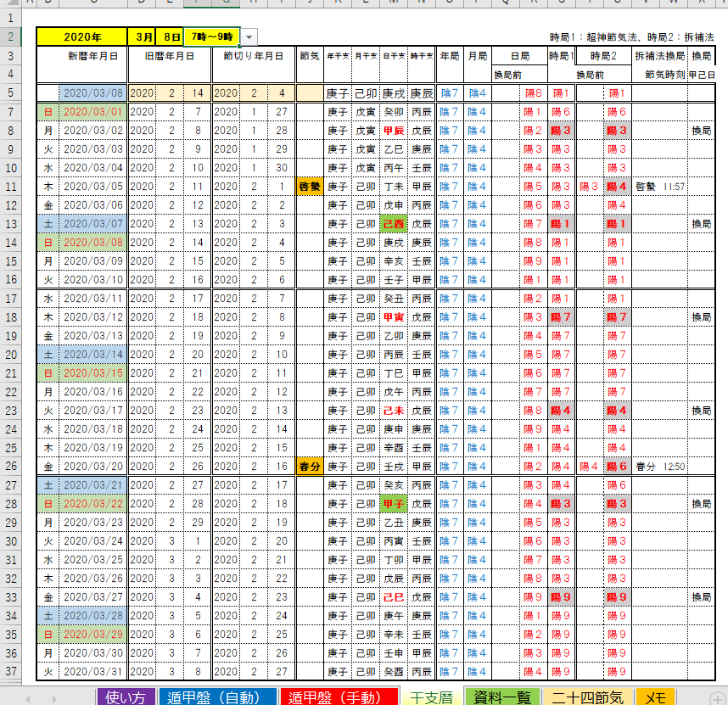Select the 干支暦 sheet tab
Image resolution: width=728 pixels, height=705 pixels.
click(431, 697)
